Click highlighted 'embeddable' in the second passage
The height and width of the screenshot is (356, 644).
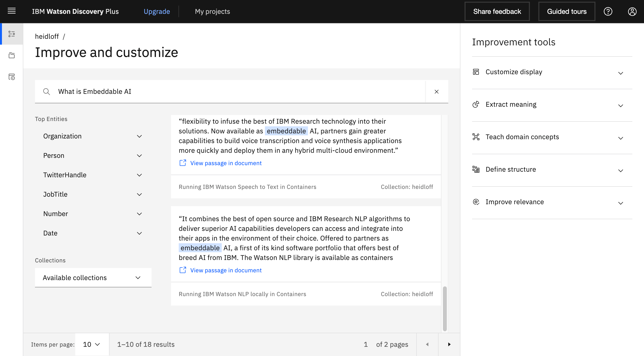click(x=200, y=248)
